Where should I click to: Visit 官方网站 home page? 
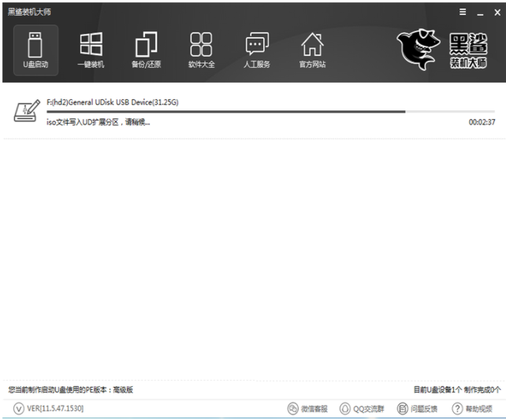click(312, 50)
